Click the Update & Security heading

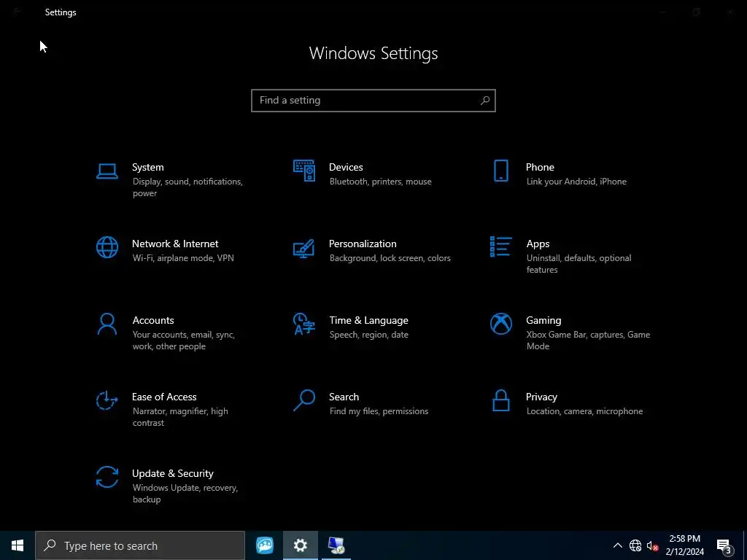172,474
